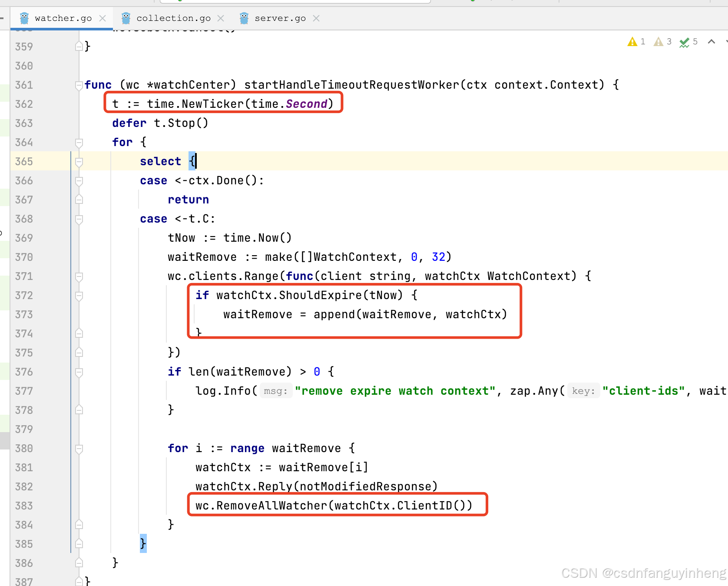Click the fold end marker at line 386
The height and width of the screenshot is (586, 728).
click(x=79, y=563)
